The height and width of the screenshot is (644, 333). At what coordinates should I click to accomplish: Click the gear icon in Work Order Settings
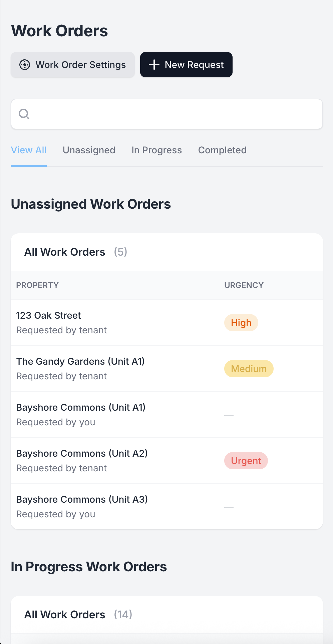(25, 65)
